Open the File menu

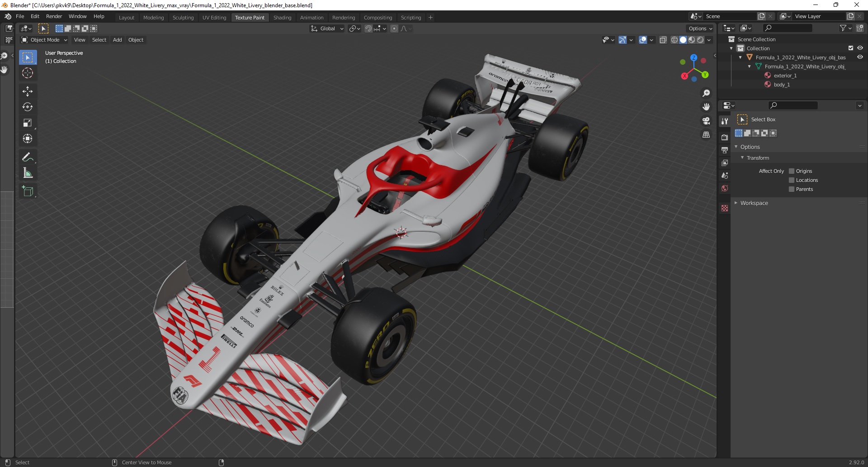click(x=20, y=16)
